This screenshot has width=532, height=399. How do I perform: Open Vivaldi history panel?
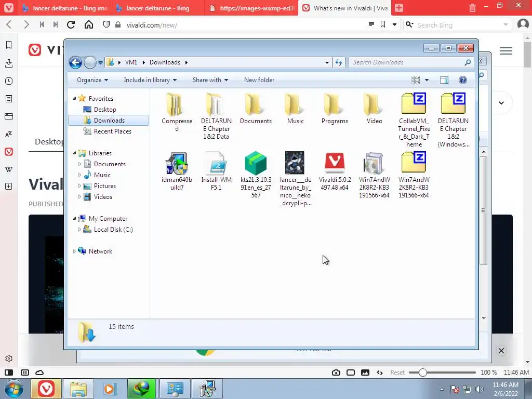coord(9,81)
